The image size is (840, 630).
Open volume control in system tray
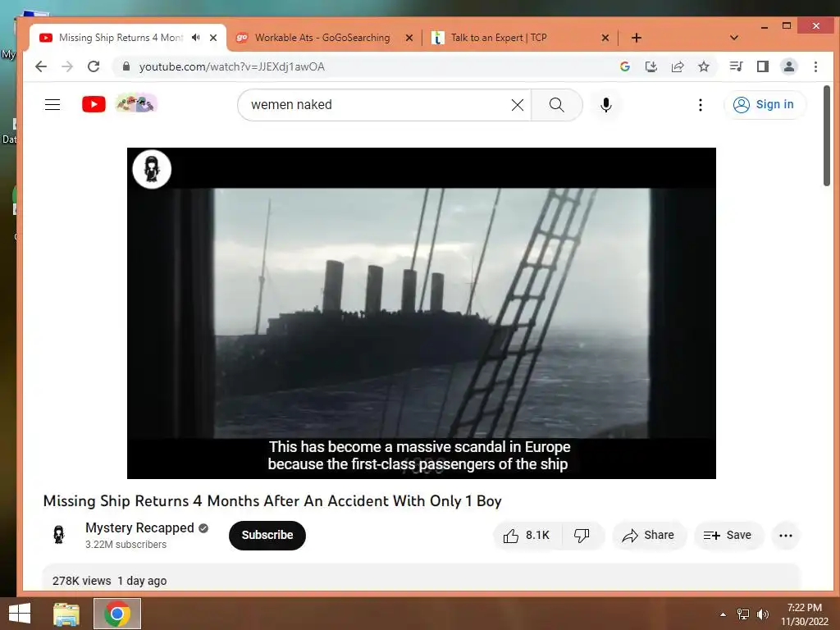(762, 614)
